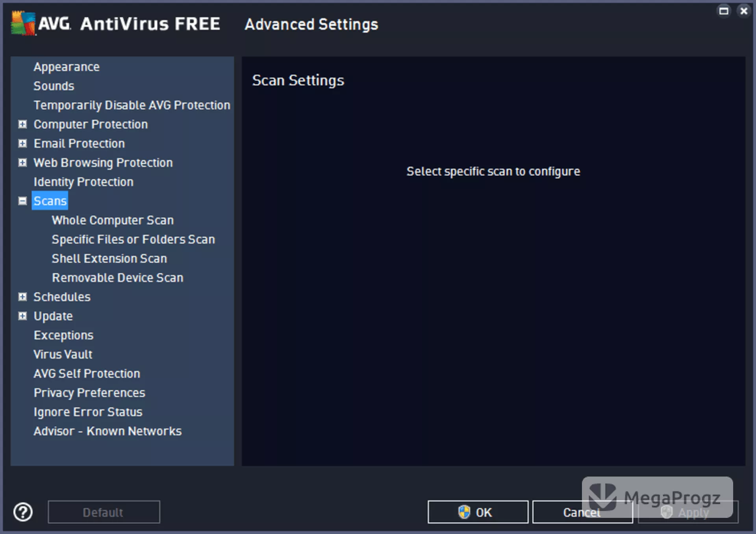This screenshot has height=534, width=756.
Task: Select Schedules in the tree
Action: 62,297
